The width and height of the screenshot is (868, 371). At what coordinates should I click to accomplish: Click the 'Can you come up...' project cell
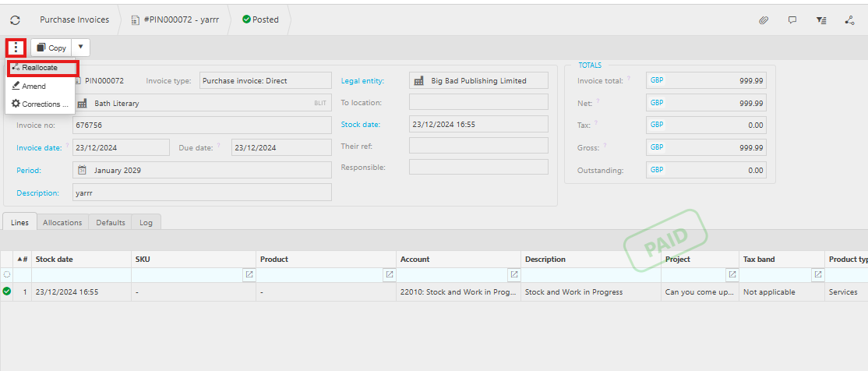point(700,291)
